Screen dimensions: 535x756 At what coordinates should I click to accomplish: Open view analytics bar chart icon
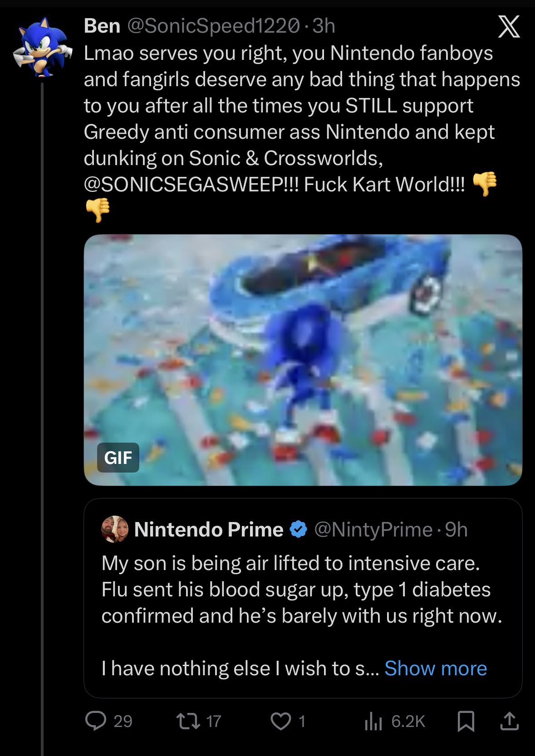pos(373,721)
